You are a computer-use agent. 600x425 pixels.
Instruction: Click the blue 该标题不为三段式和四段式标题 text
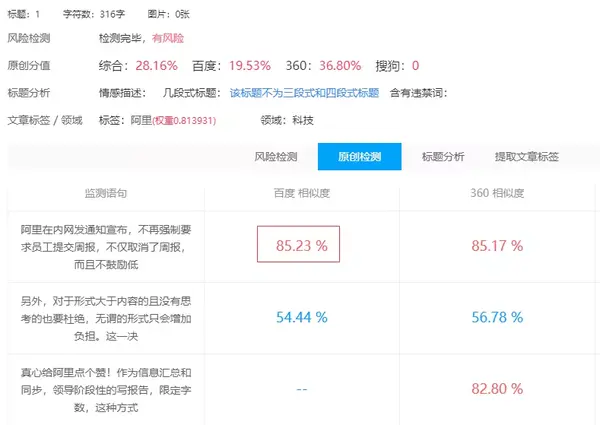304,93
